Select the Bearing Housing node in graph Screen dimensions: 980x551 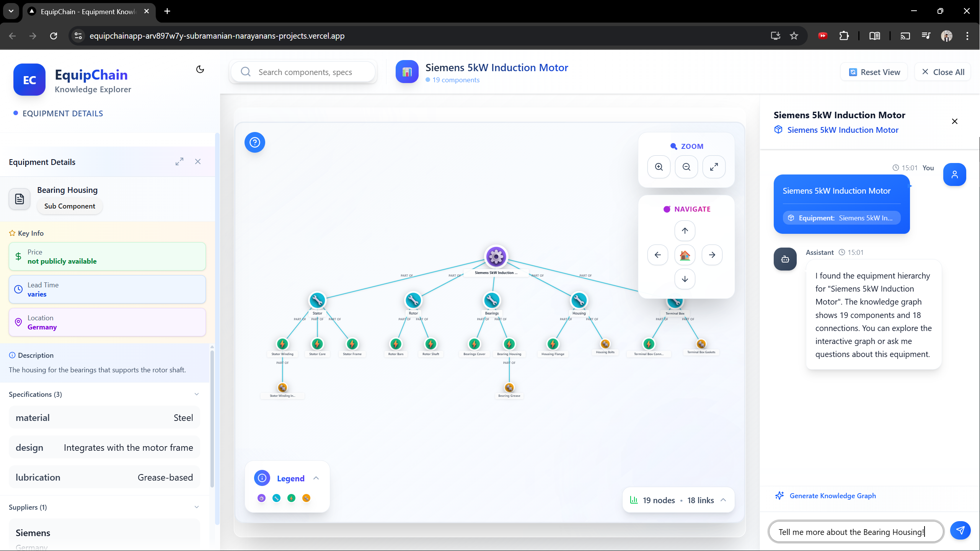pyautogui.click(x=509, y=344)
